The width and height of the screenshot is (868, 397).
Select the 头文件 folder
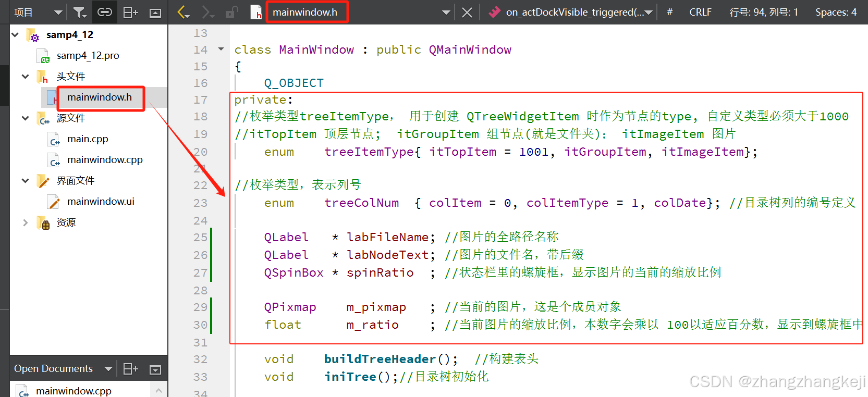[x=71, y=76]
